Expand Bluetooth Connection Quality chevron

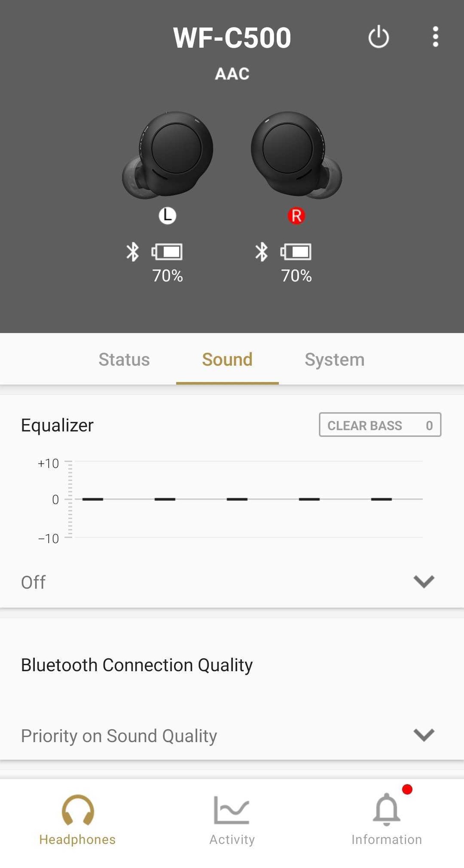pyautogui.click(x=424, y=735)
